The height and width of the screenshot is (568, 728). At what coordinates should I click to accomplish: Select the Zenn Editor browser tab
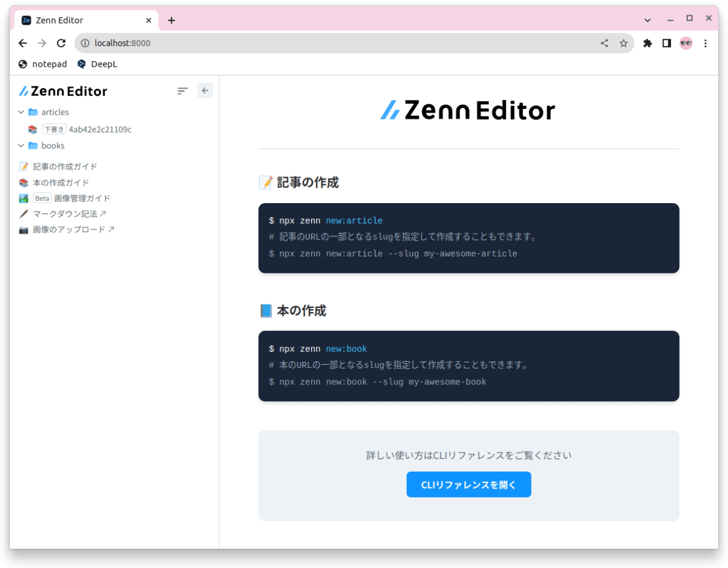coord(87,20)
